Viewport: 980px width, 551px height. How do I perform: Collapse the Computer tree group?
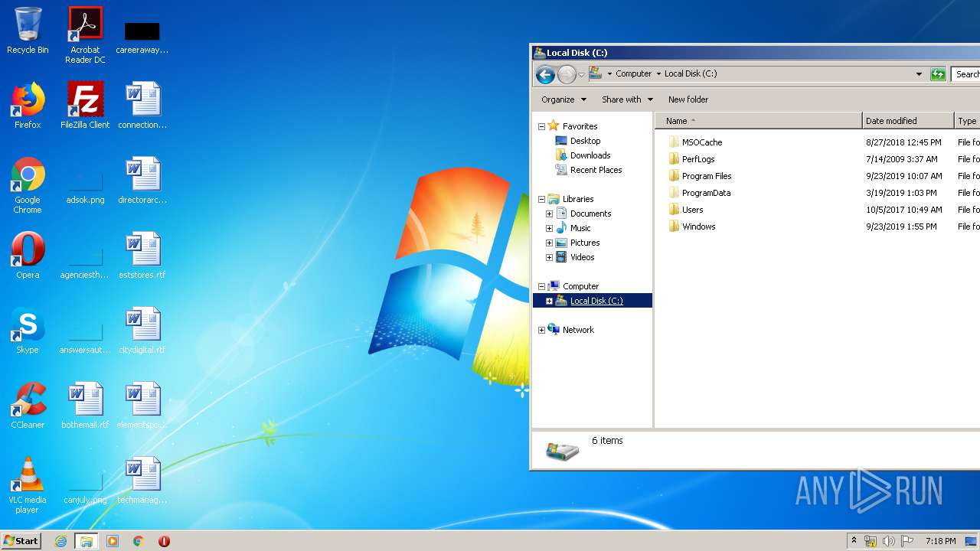(541, 286)
